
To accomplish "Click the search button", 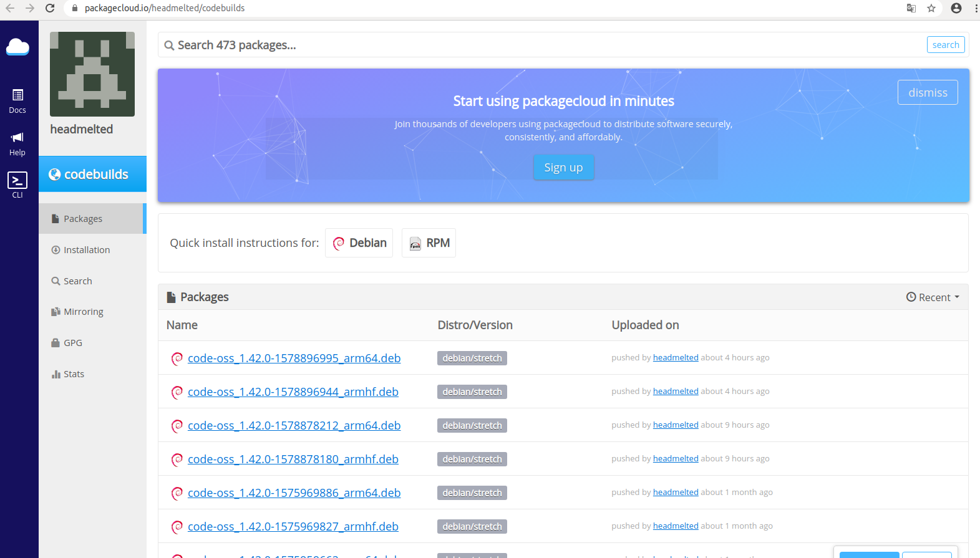I will click(946, 45).
